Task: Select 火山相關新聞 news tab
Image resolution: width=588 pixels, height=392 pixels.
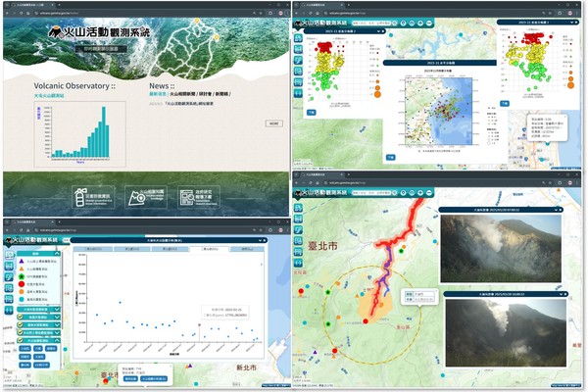Action: pyautogui.click(x=182, y=94)
